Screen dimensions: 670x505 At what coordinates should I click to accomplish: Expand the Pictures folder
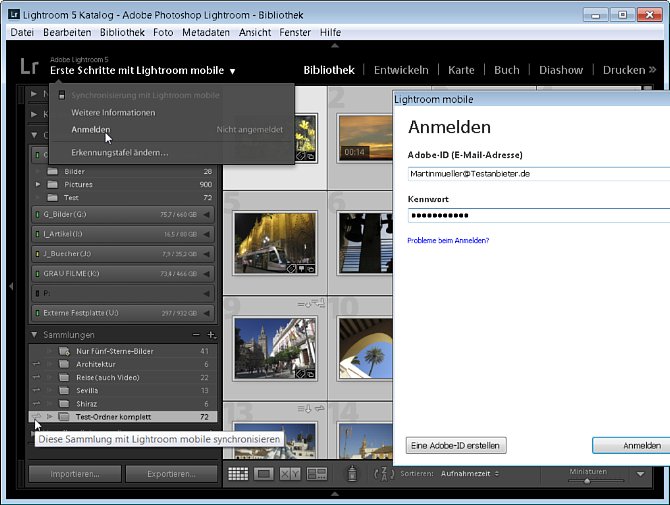tap(39, 185)
